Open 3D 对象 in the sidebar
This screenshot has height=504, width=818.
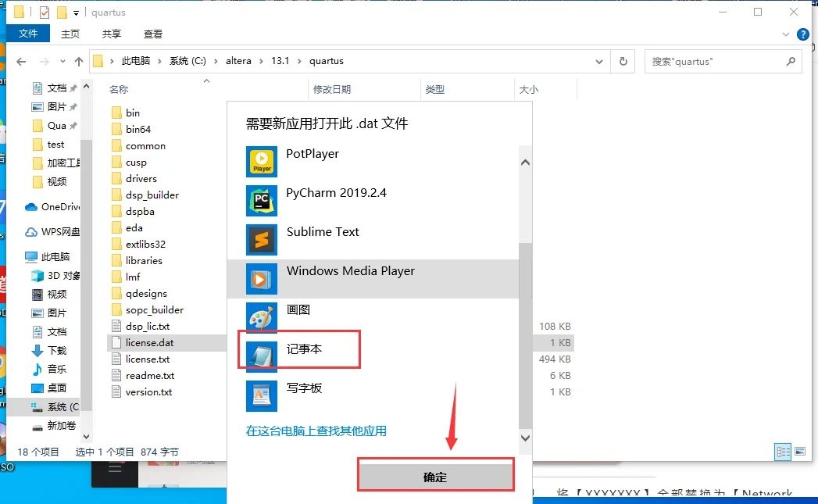(x=55, y=276)
